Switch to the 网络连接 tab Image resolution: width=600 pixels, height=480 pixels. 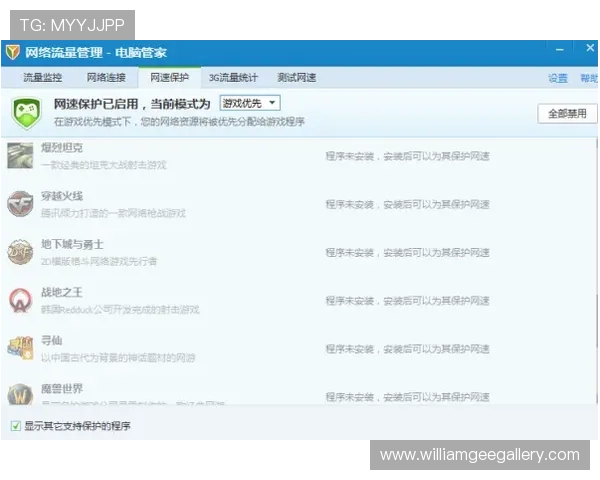(x=106, y=78)
